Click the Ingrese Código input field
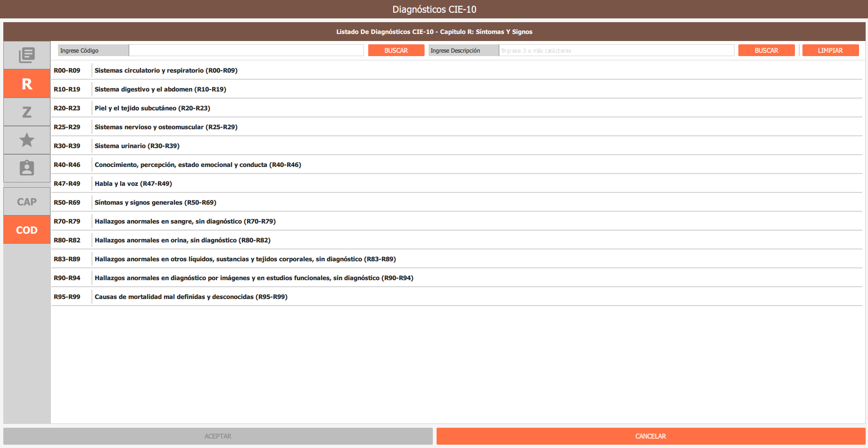 tap(246, 50)
